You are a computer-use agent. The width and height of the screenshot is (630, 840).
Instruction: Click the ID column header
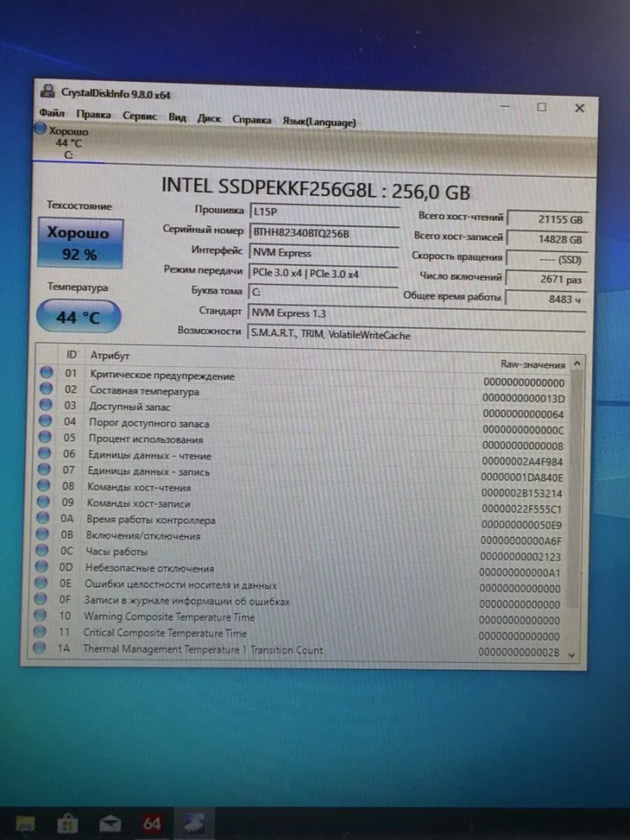tap(71, 354)
